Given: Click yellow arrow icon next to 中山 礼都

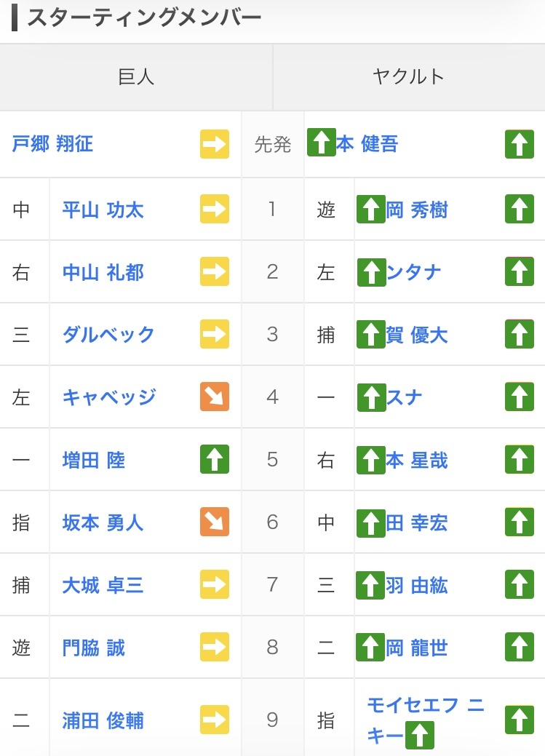Looking at the screenshot, I should (x=215, y=272).
